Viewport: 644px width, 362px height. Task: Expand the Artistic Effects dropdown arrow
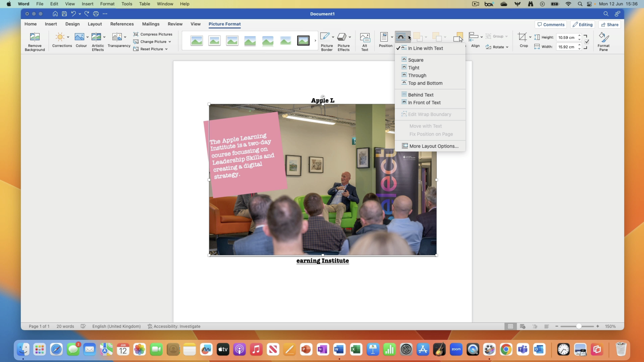(104, 37)
